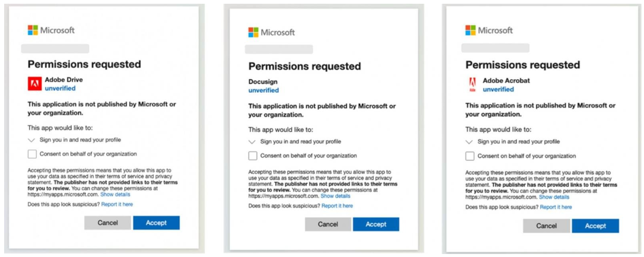Cancel the Docusign consent prompt
Screen dimensions: 644x257
[x=327, y=224]
